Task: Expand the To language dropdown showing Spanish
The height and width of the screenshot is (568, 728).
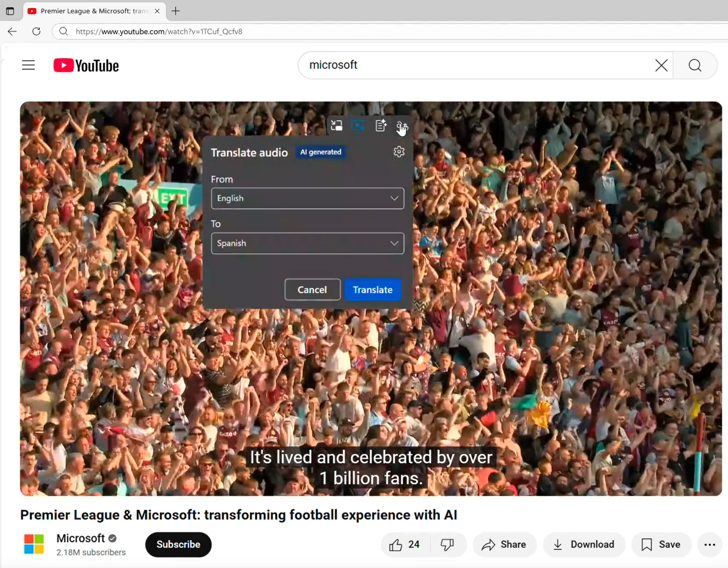Action: coord(307,243)
